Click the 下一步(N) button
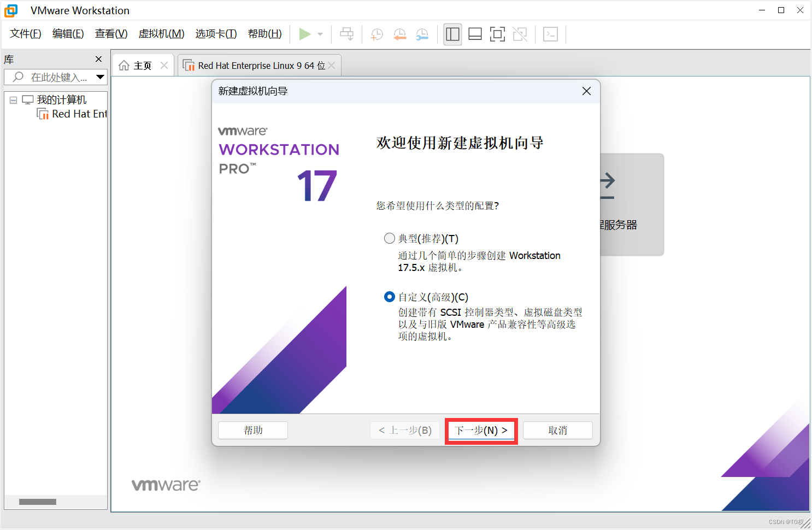Screen dimensions: 812x530 pos(480,430)
